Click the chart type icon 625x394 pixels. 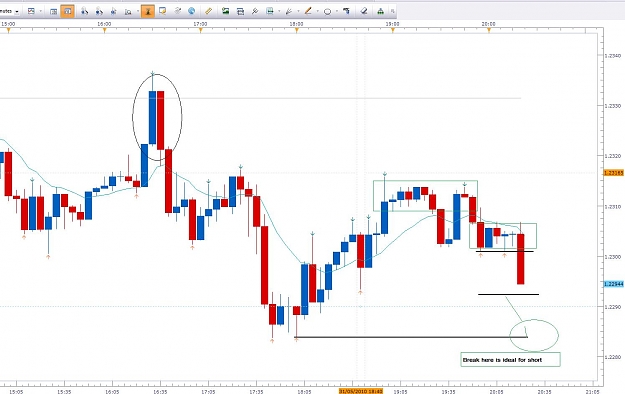click(x=31, y=11)
